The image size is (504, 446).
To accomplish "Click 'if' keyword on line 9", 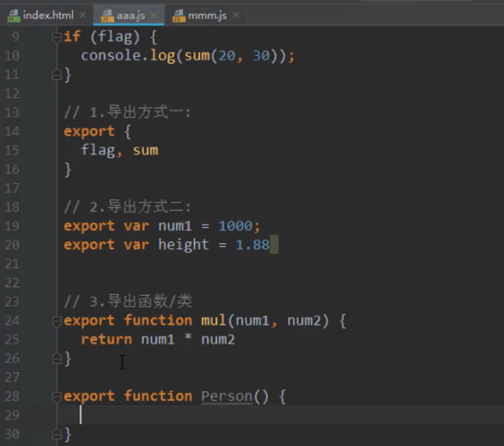I will [x=72, y=37].
